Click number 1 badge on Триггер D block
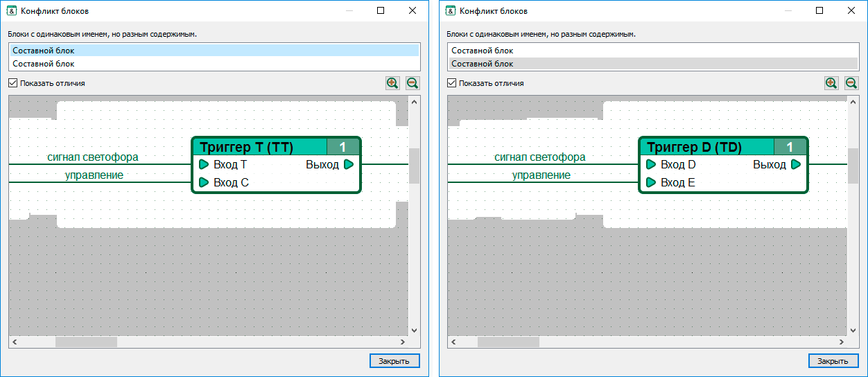 790,147
